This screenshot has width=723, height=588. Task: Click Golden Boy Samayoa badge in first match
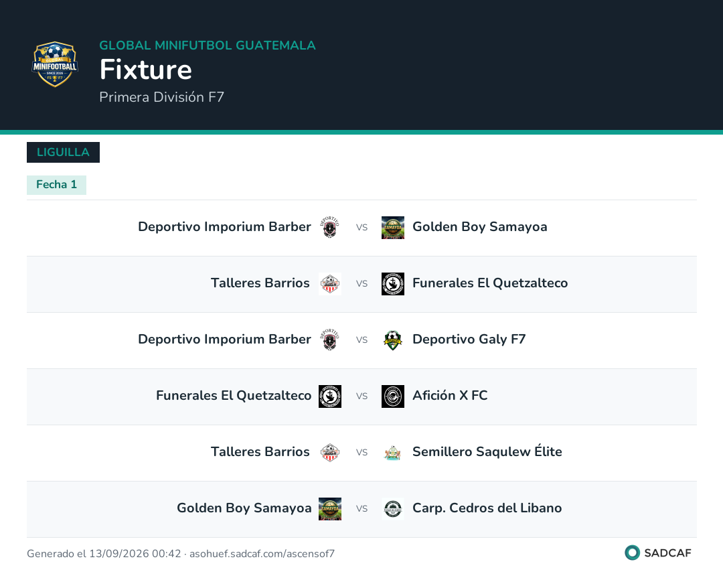(x=393, y=227)
